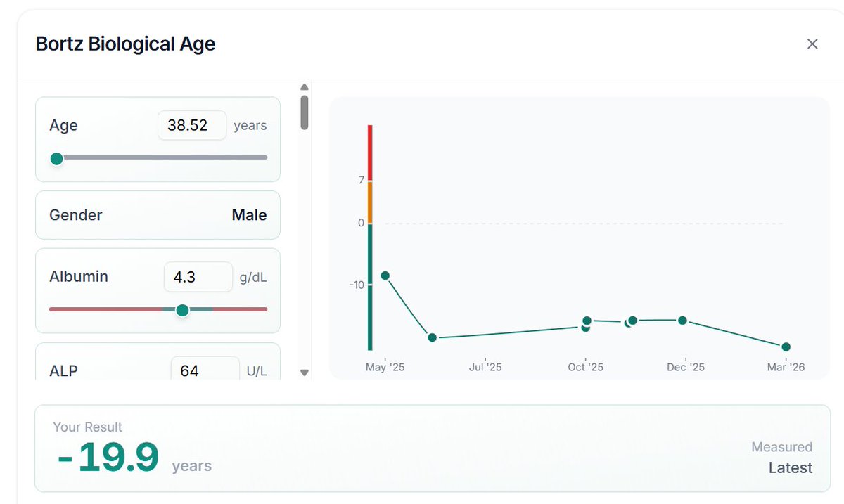Select the Dec '25 chart data point
This screenshot has height=504, width=844.
[x=682, y=321]
